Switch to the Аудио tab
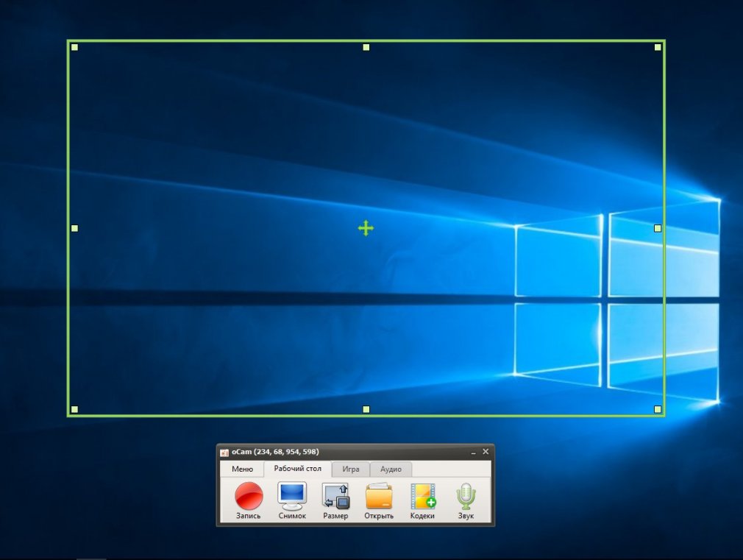Image resolution: width=743 pixels, height=560 pixels. pos(391,469)
